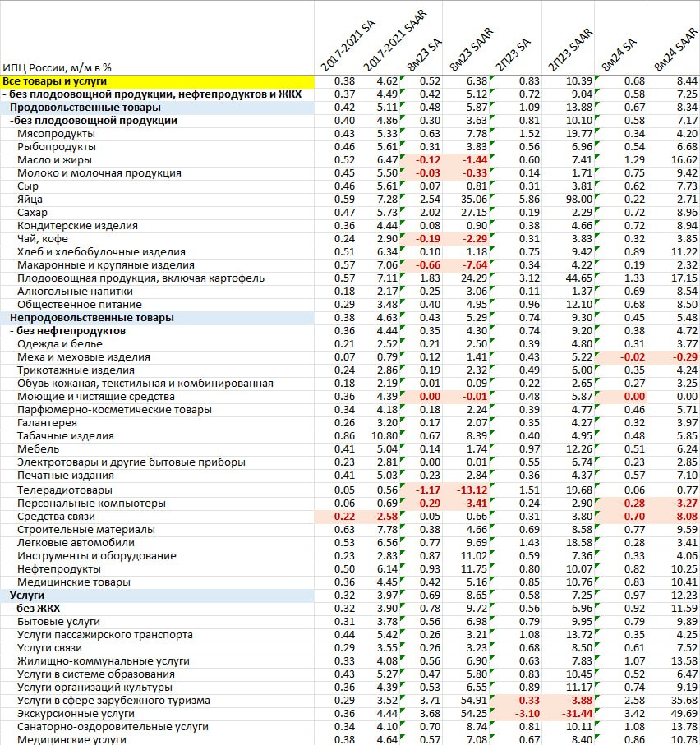The width and height of the screenshot is (700, 745).
Task: Select the 'Средства связи' row label
Action: [56, 516]
